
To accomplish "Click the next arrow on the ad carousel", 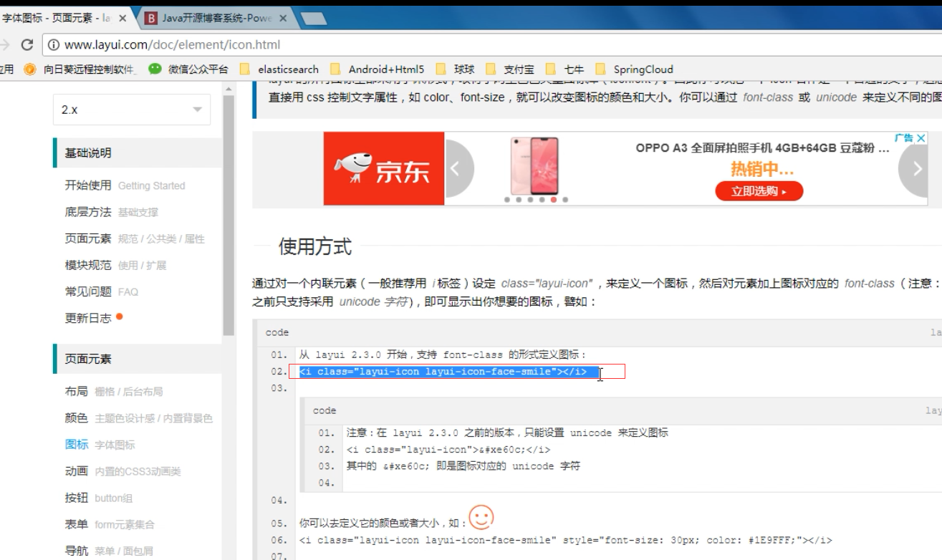I will [918, 169].
